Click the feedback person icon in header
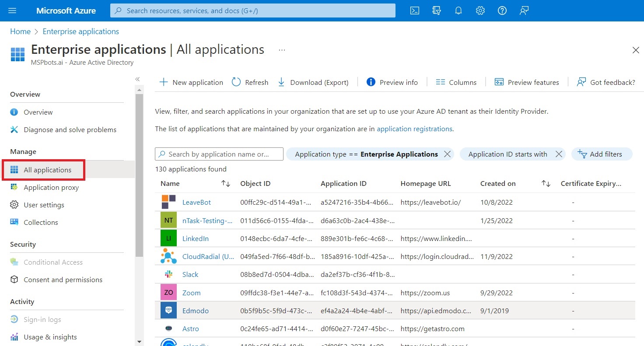The image size is (644, 346). (524, 10)
